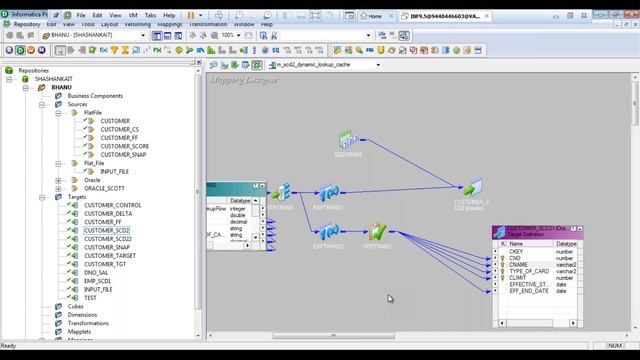Toggle the Output window view button
The image size is (640, 360).
167,36
